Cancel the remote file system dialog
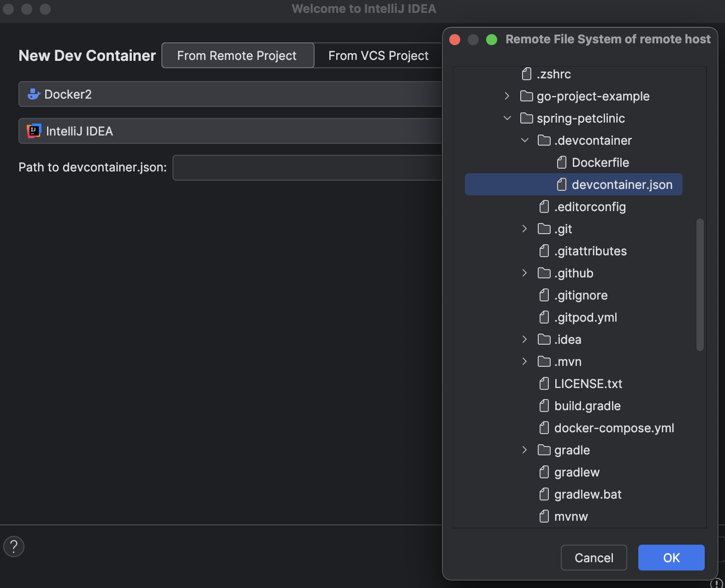Screen dimensions: 725x588 coord(594,558)
